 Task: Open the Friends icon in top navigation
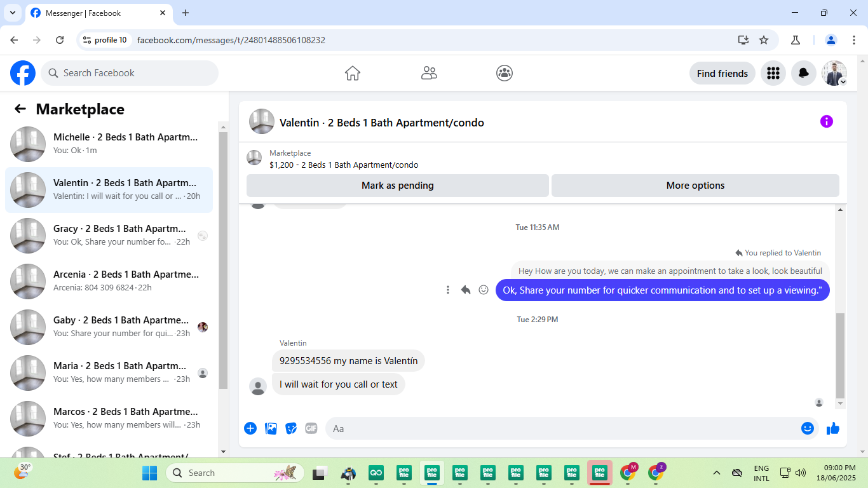pyautogui.click(x=429, y=73)
